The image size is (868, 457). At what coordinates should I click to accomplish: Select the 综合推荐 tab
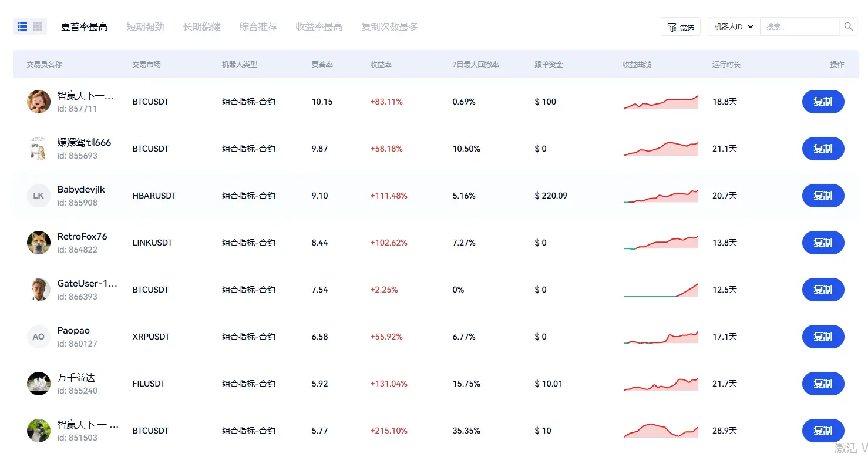pos(258,27)
